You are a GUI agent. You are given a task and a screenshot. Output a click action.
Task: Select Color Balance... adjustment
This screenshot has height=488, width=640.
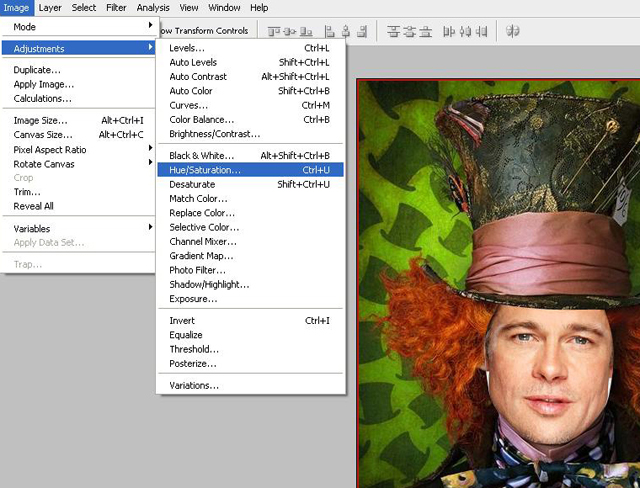tap(251, 120)
